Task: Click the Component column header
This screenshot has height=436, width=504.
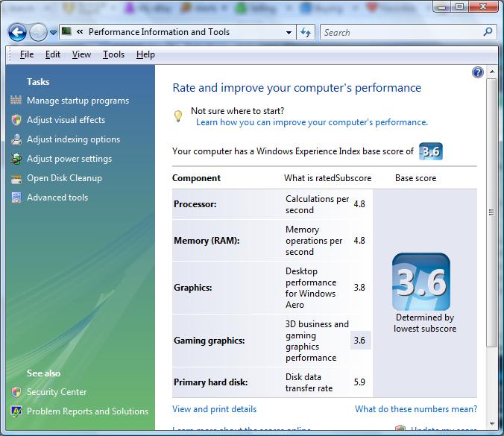Action: pyautogui.click(x=196, y=178)
